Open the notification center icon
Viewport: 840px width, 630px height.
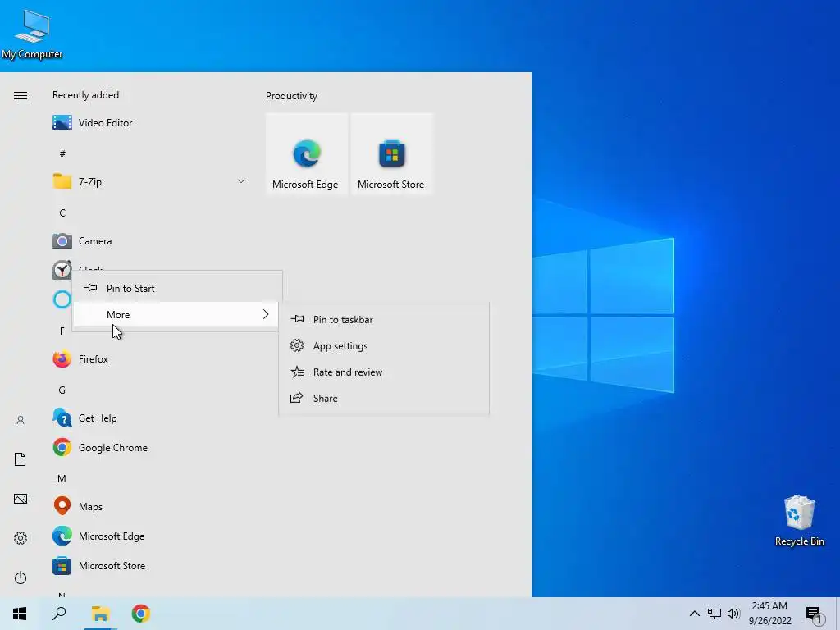click(x=814, y=614)
